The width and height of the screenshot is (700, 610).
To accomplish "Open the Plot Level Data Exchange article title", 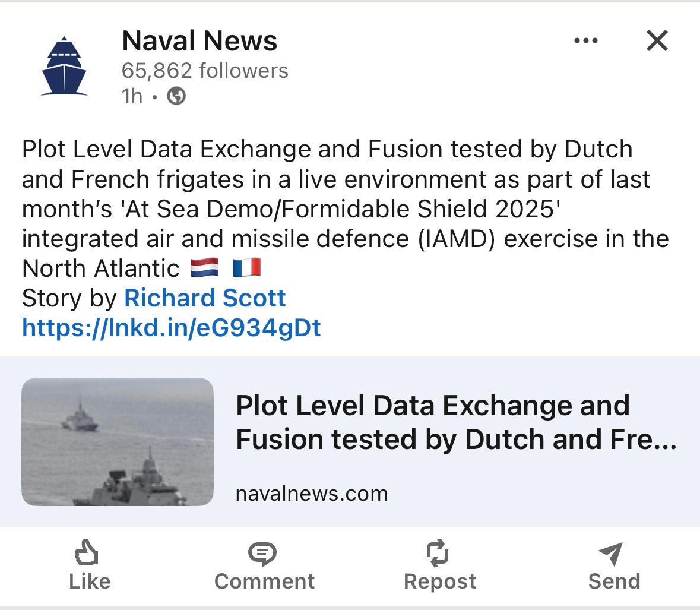I will pyautogui.click(x=456, y=422).
